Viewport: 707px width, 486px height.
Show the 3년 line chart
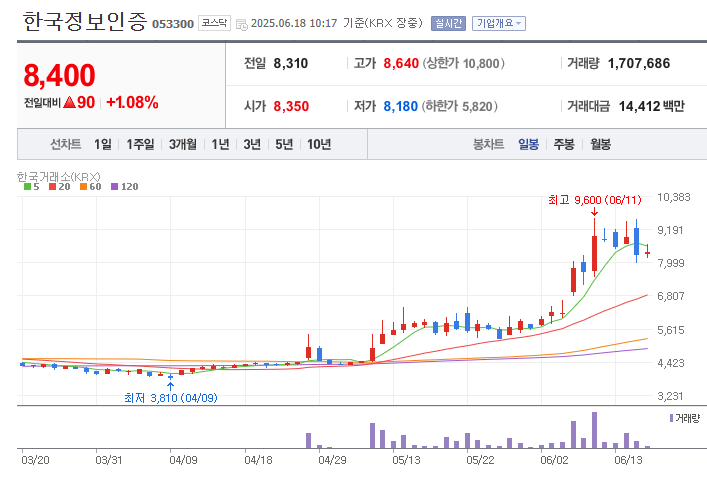click(x=252, y=144)
